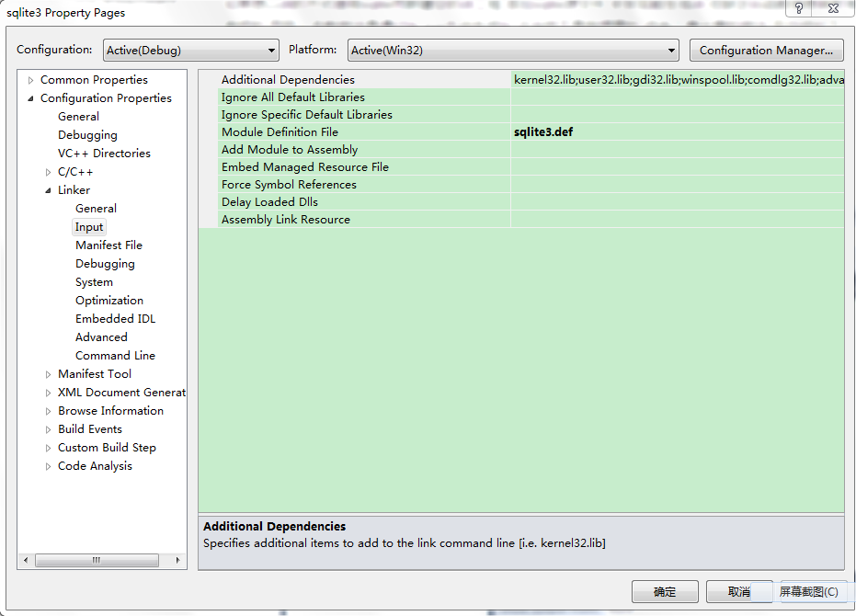Select Optimization under Linker
The height and width of the screenshot is (616, 856).
(x=109, y=301)
